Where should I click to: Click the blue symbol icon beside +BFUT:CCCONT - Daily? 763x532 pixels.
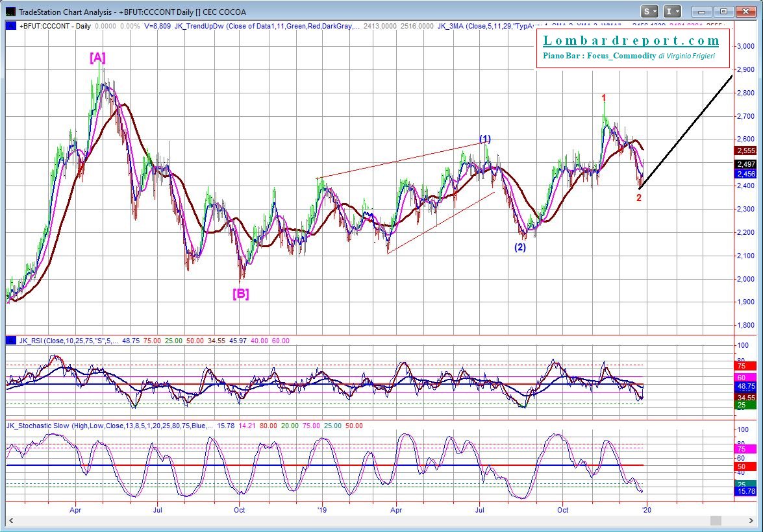(10, 26)
